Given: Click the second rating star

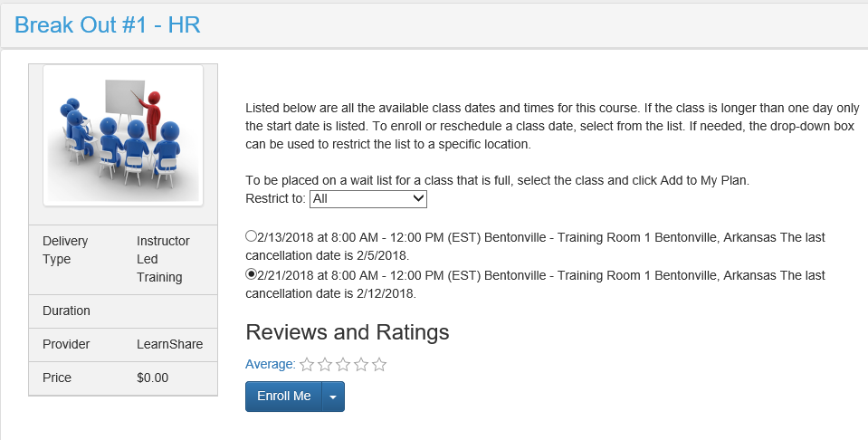Looking at the screenshot, I should [325, 365].
